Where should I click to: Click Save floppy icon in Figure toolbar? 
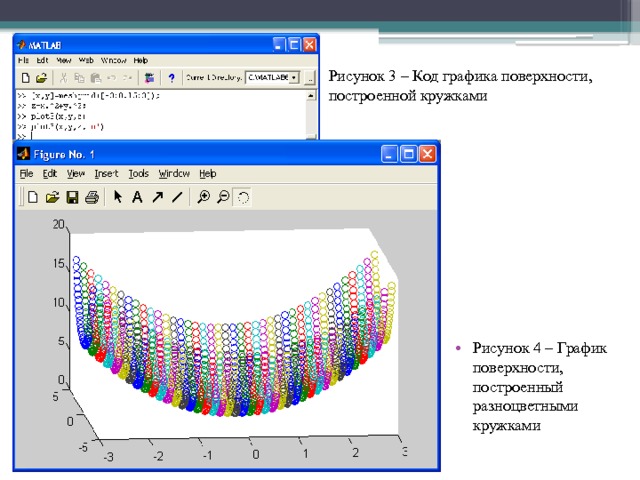72,198
